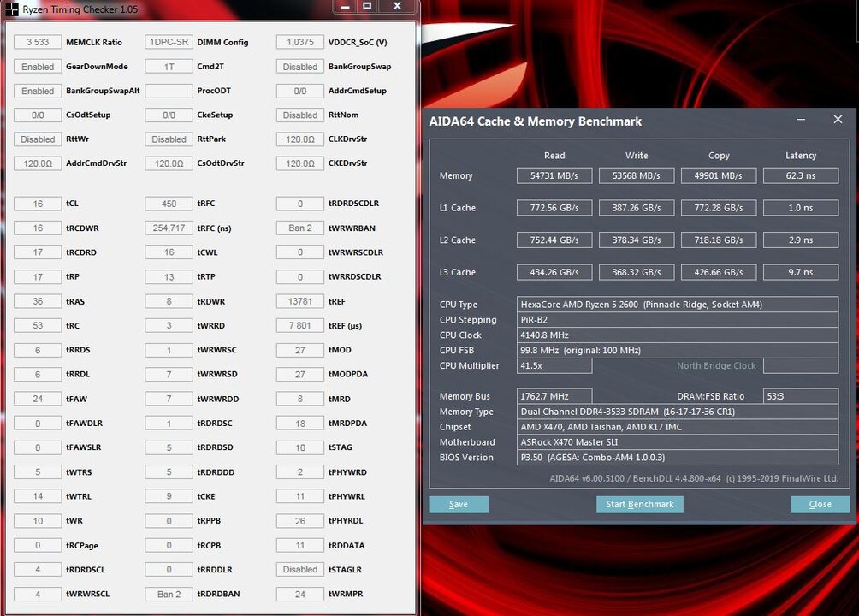This screenshot has width=859, height=616.
Task: Click the tRFC (ns) 254,717 field
Action: click(x=169, y=228)
